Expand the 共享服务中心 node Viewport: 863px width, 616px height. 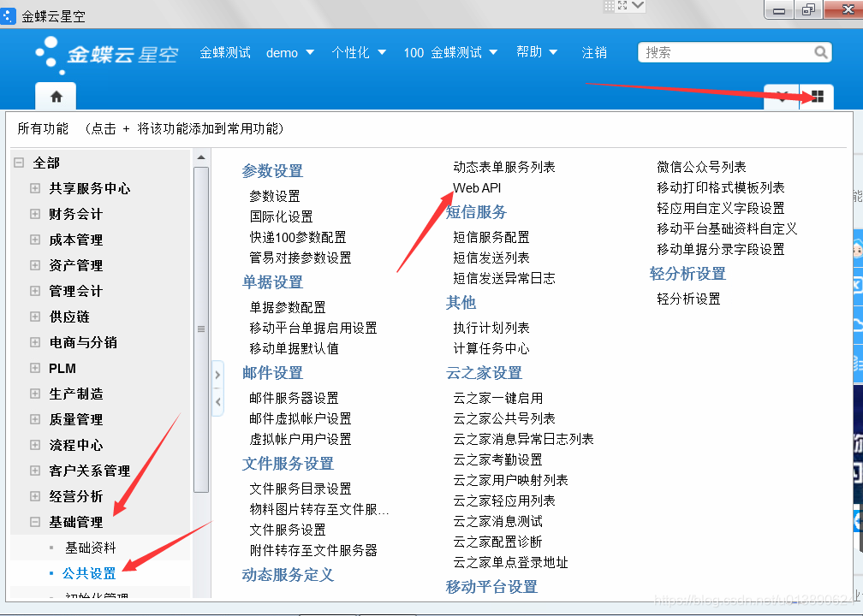pos(35,188)
